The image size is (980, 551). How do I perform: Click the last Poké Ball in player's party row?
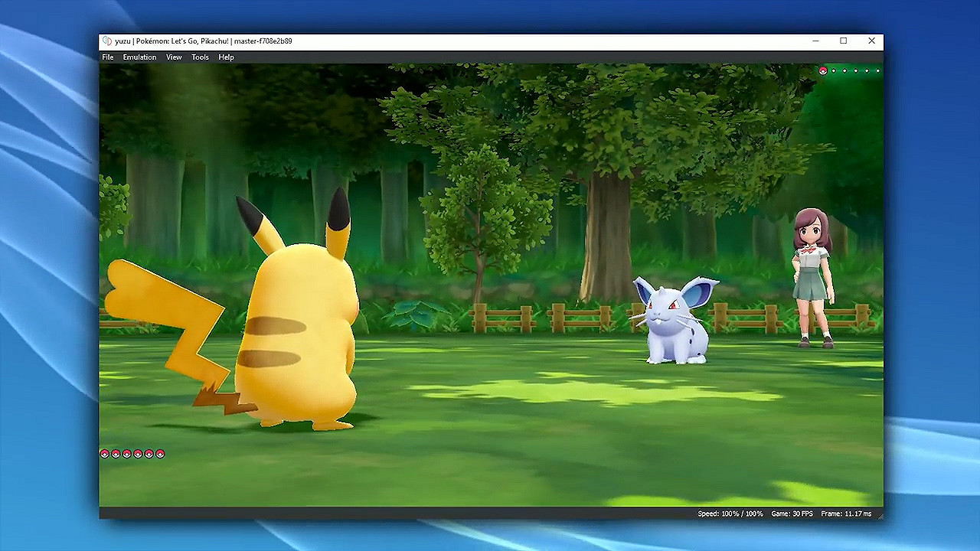click(160, 454)
